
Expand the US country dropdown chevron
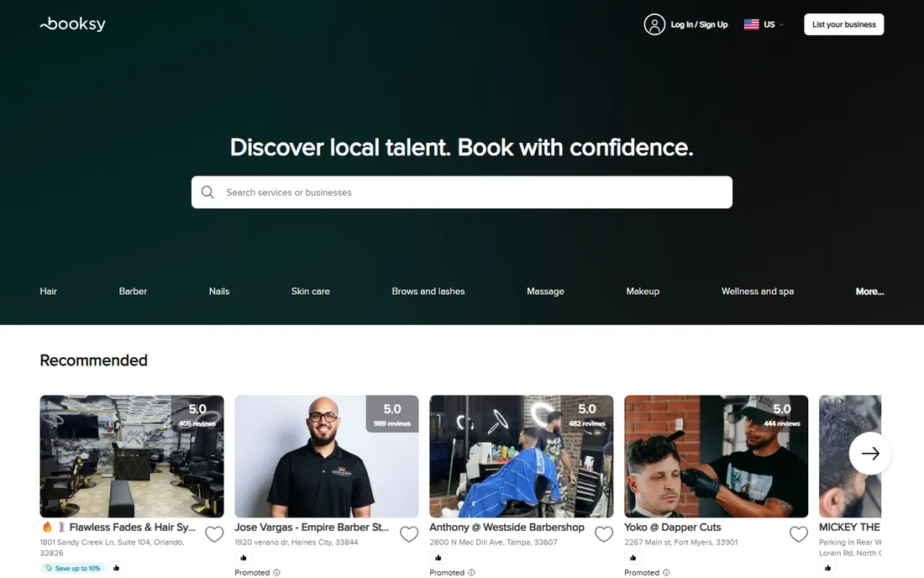781,24
